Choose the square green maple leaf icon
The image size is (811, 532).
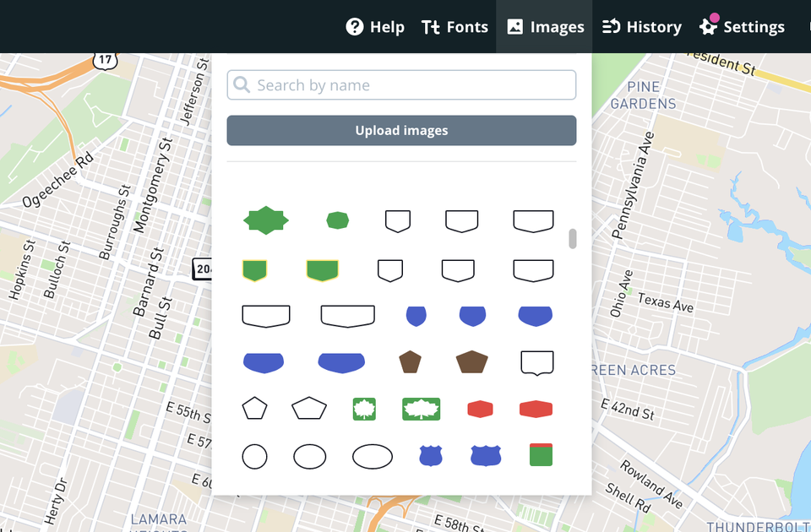(x=364, y=410)
